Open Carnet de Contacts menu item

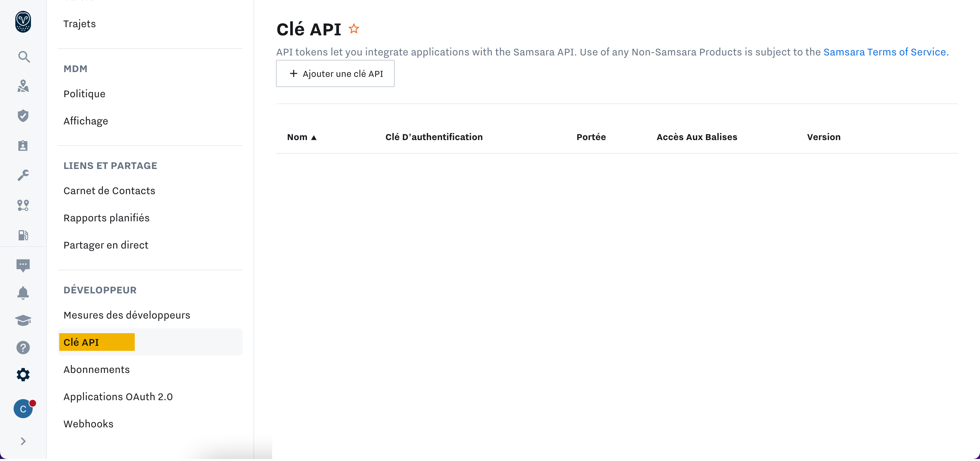pos(109,191)
